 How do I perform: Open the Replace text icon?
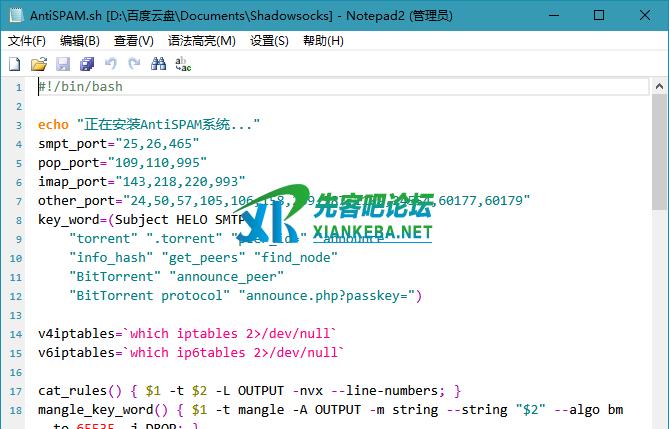(x=183, y=64)
